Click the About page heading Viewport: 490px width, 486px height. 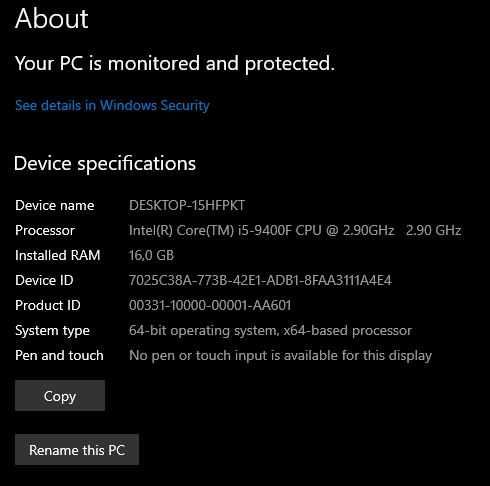tap(52, 19)
